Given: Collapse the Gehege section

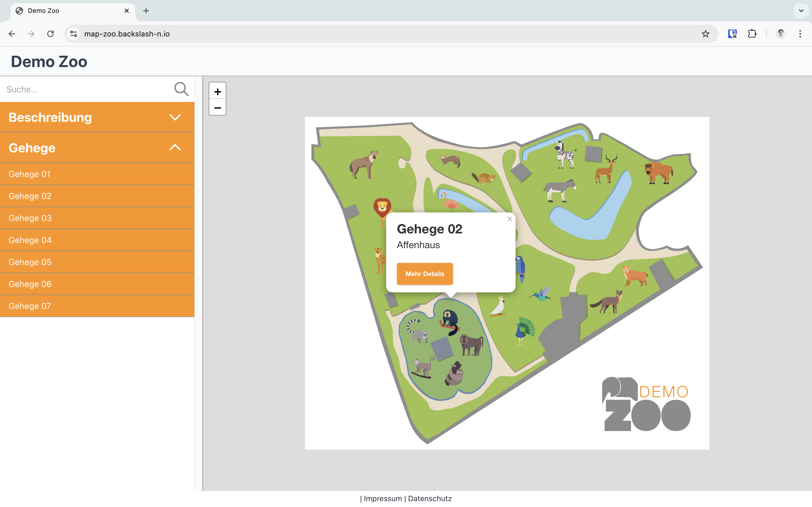Looking at the screenshot, I should click(x=97, y=148).
